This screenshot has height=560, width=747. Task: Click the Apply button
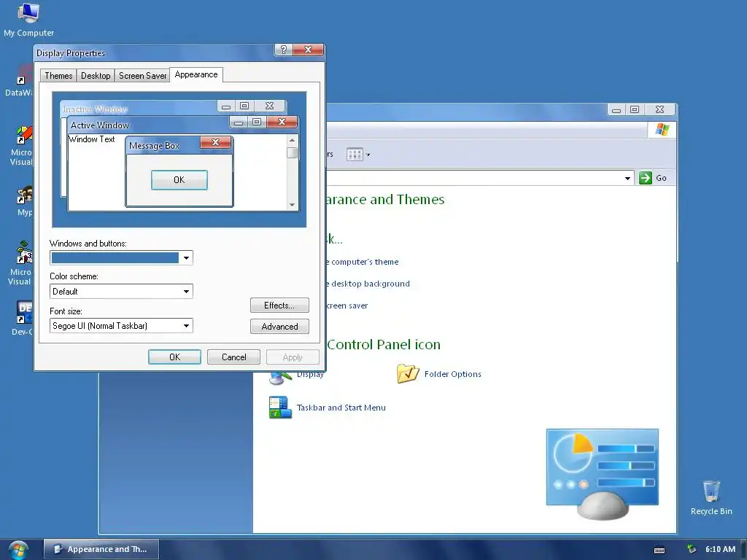(x=293, y=357)
